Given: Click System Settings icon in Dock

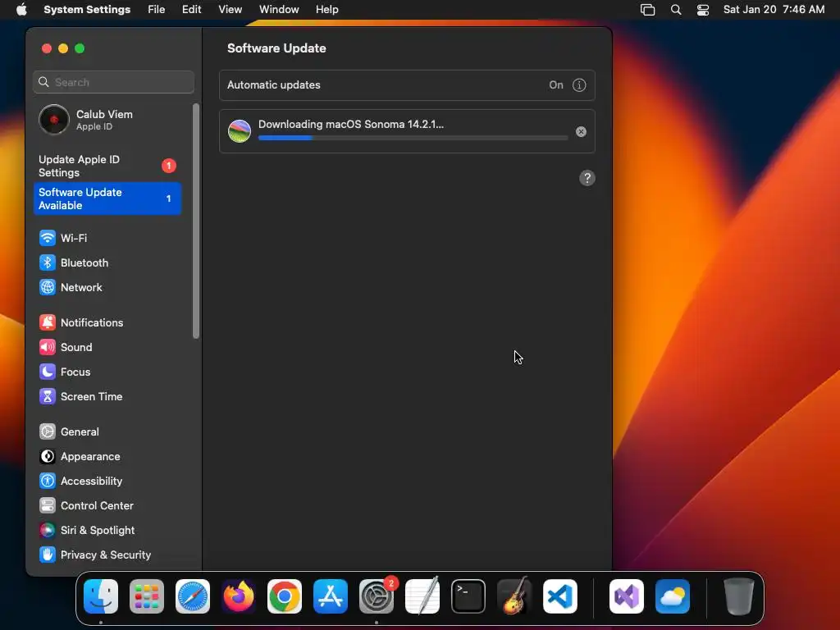Looking at the screenshot, I should [377, 596].
